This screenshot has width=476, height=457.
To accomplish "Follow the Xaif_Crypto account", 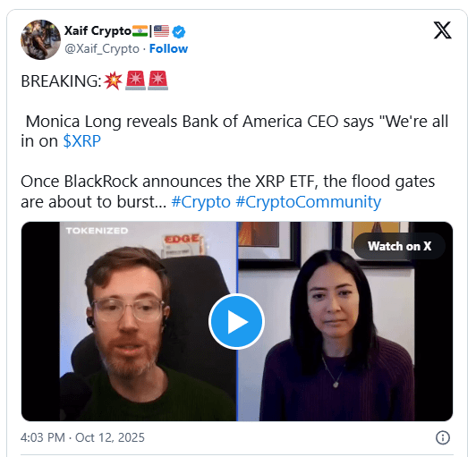I will pos(168,48).
